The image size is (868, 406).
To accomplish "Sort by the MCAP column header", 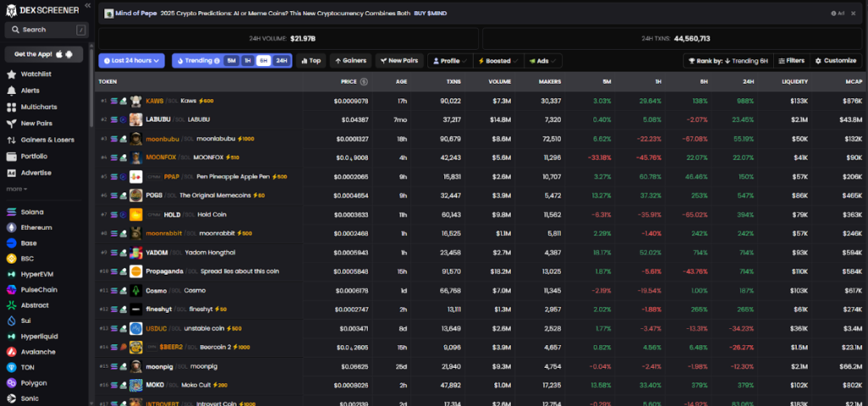I will tap(854, 81).
